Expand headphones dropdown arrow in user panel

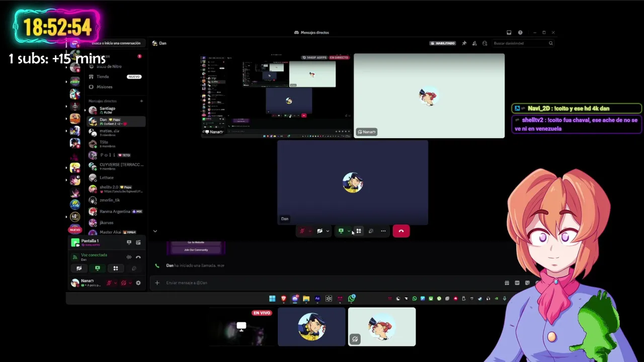(130, 283)
